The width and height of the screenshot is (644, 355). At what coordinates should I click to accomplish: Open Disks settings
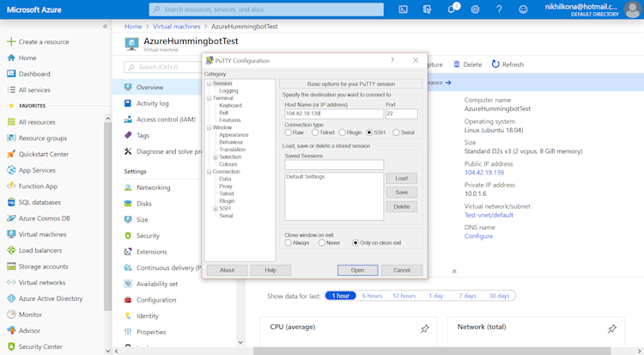click(x=143, y=203)
